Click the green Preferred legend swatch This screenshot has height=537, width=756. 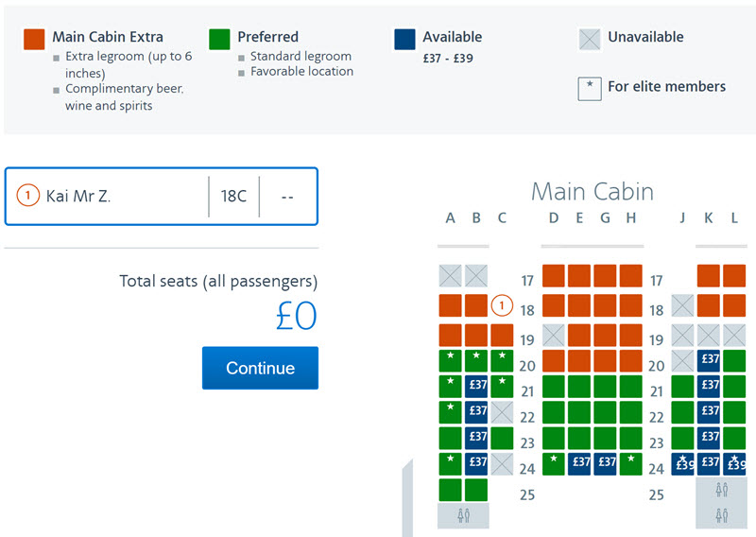219,39
